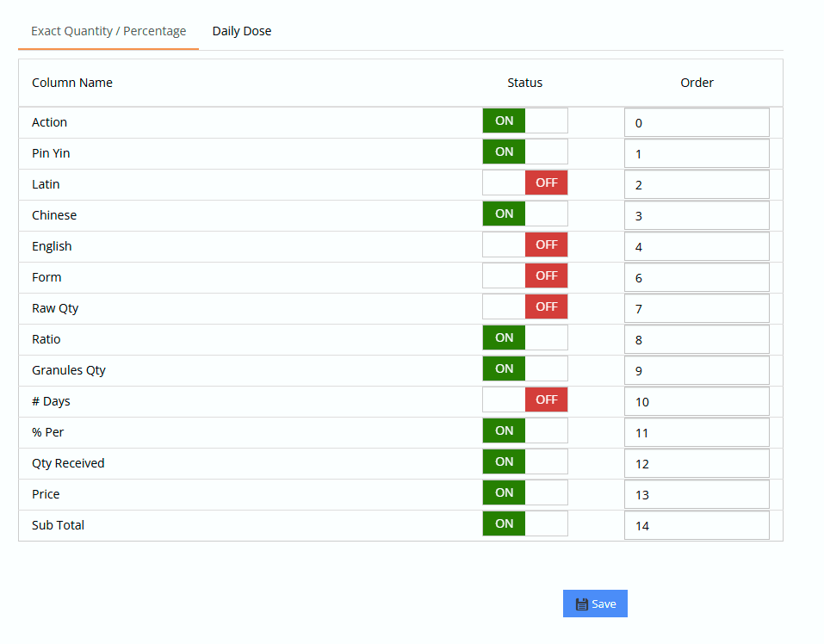Turn off the Chinese column toggle
This screenshot has width=824, height=644.
pos(525,214)
